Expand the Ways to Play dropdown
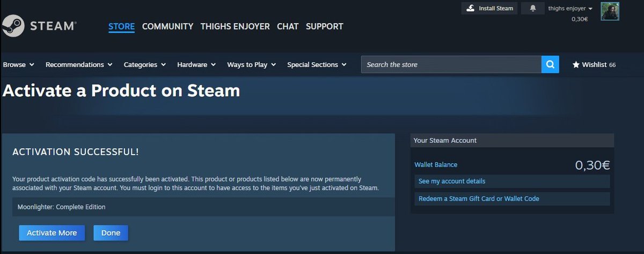 point(252,64)
